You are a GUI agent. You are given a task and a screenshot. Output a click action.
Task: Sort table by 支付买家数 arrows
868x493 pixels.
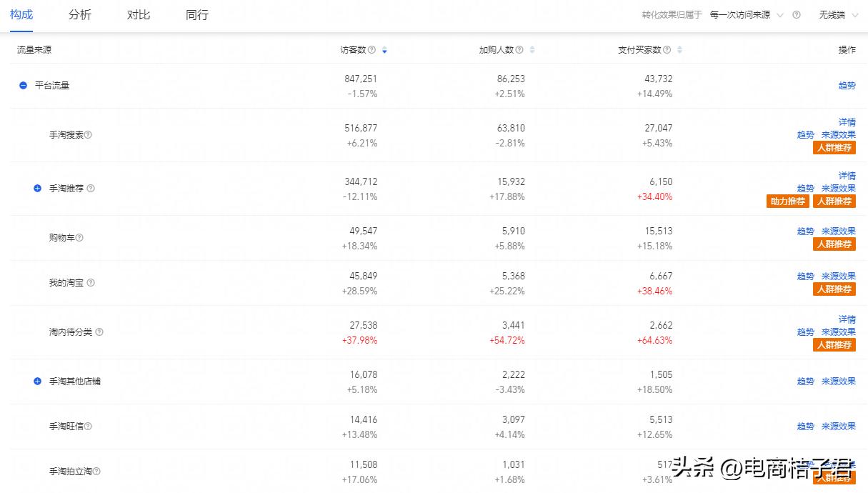(679, 50)
